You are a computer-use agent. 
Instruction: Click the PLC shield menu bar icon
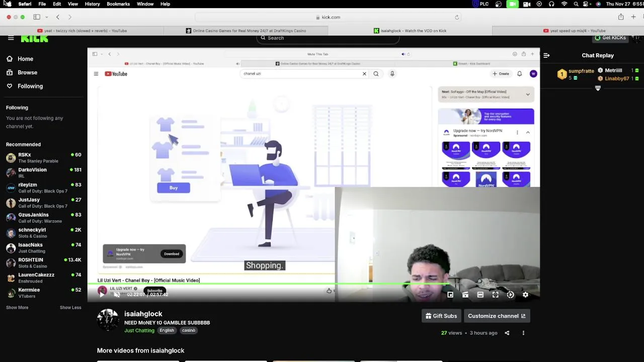click(x=480, y=4)
